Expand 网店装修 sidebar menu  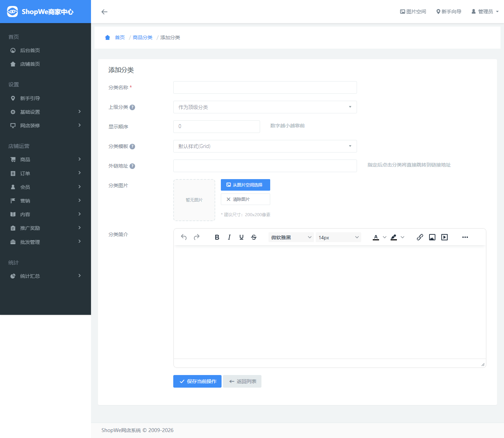point(45,126)
